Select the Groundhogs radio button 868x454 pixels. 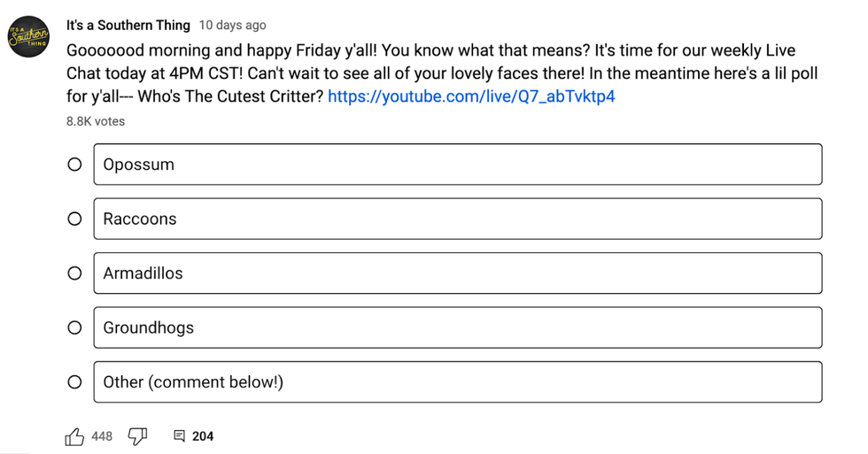(x=75, y=327)
